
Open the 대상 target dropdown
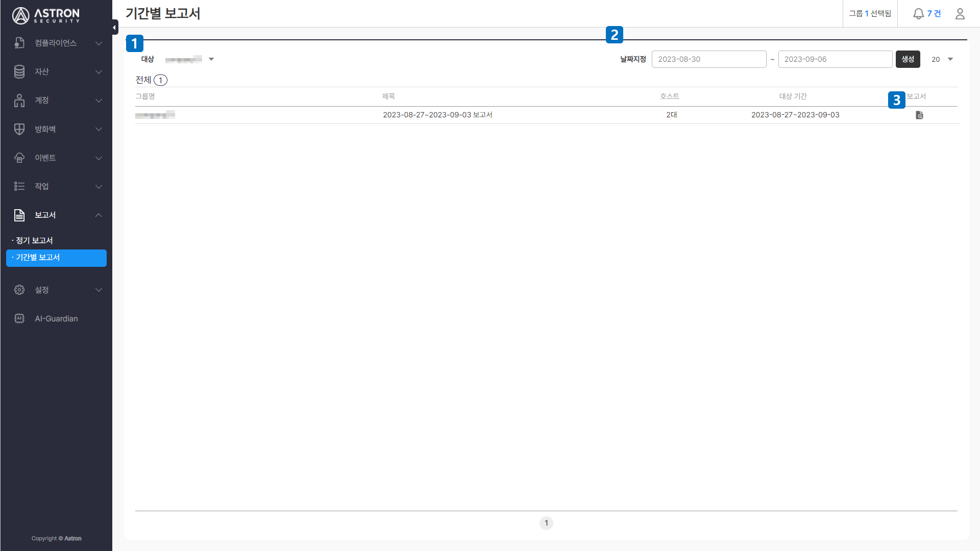tap(189, 59)
